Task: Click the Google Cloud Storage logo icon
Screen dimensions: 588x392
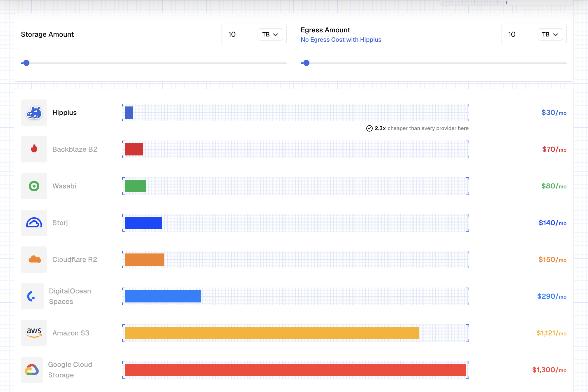Action: (32, 370)
